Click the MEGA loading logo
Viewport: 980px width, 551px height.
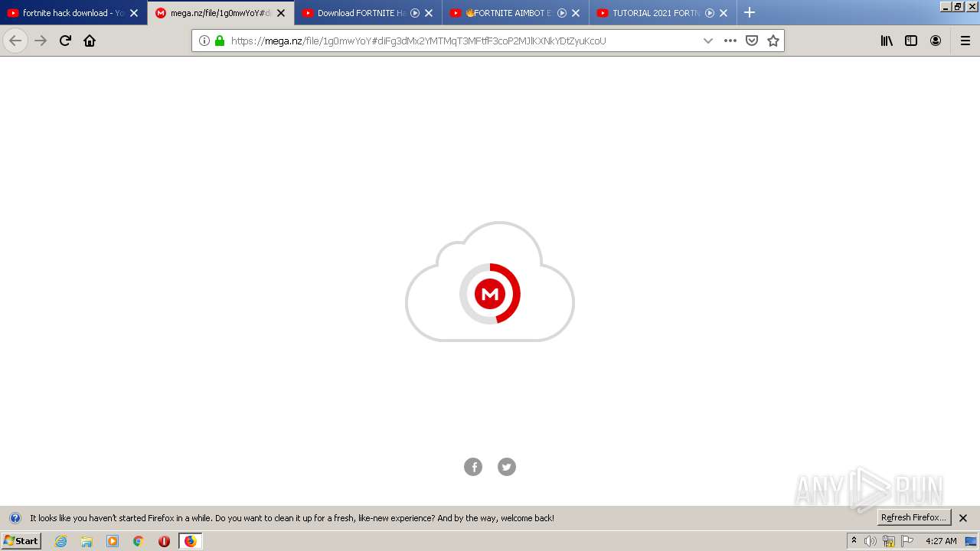(490, 294)
